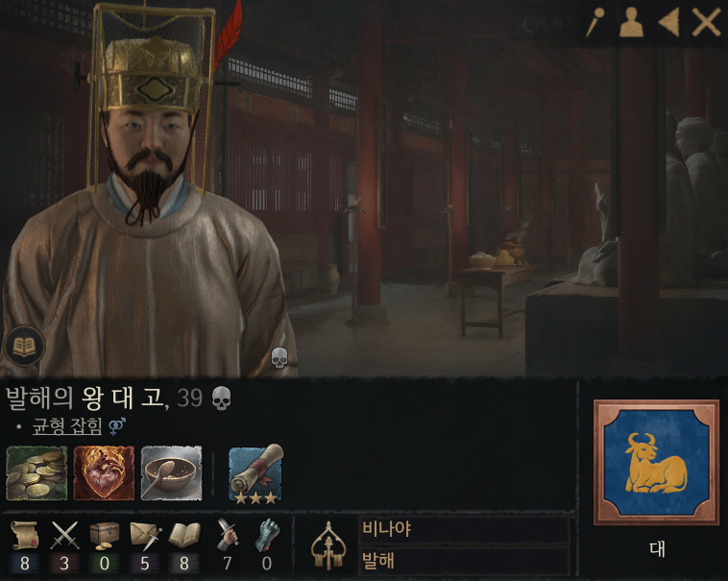The width and height of the screenshot is (728, 581).
Task: Click the skull icon on the portrait
Action: point(279,358)
